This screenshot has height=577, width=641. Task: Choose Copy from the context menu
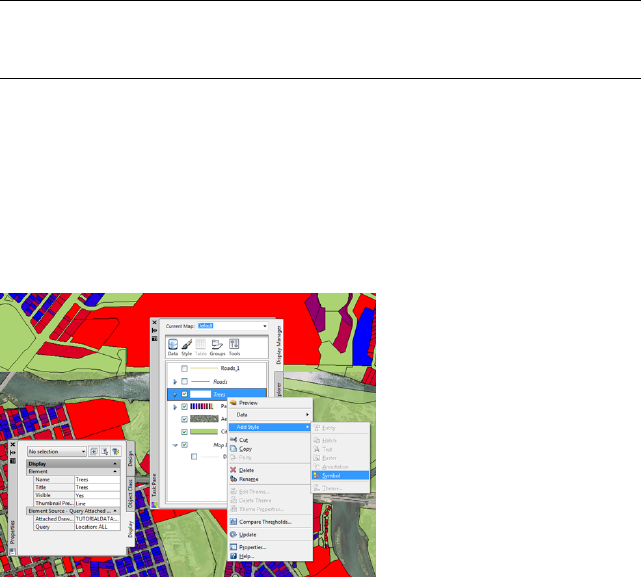click(270, 449)
